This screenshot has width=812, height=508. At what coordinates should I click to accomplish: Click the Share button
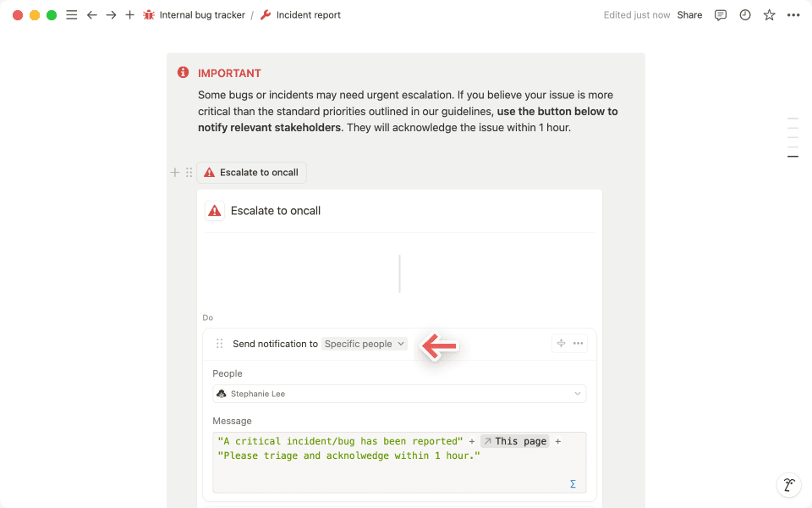pyautogui.click(x=689, y=14)
